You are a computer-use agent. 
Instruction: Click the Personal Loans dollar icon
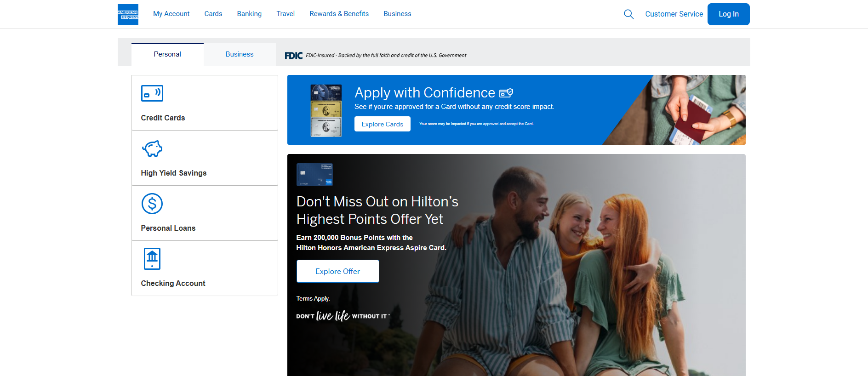click(x=152, y=204)
